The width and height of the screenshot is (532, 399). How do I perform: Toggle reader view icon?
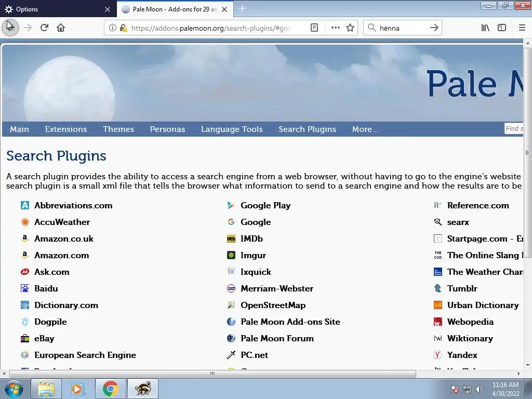(x=314, y=28)
